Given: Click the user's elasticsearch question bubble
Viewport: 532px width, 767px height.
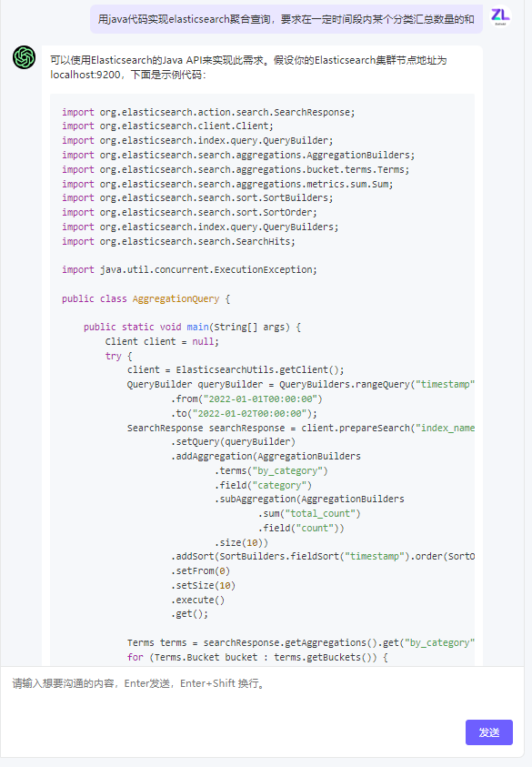Looking at the screenshot, I should pyautogui.click(x=286, y=20).
